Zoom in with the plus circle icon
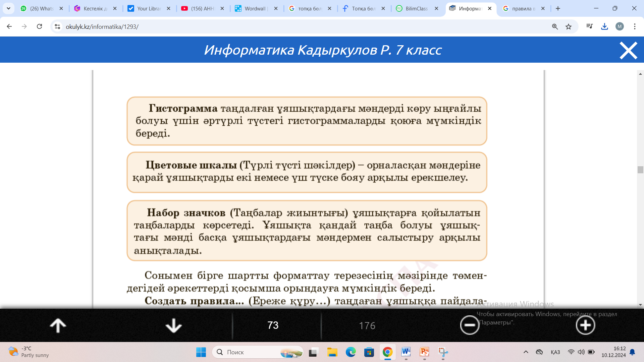This screenshot has width=644, height=362. (x=585, y=325)
